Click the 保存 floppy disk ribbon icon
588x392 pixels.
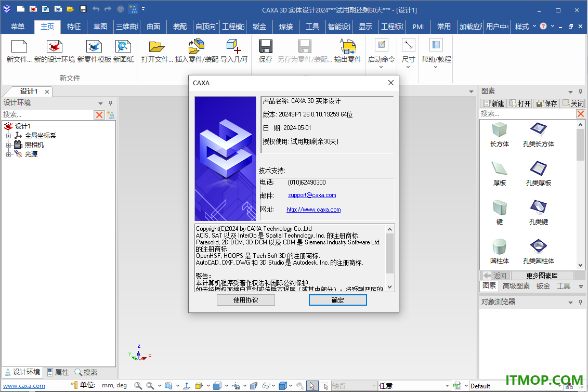click(x=266, y=47)
